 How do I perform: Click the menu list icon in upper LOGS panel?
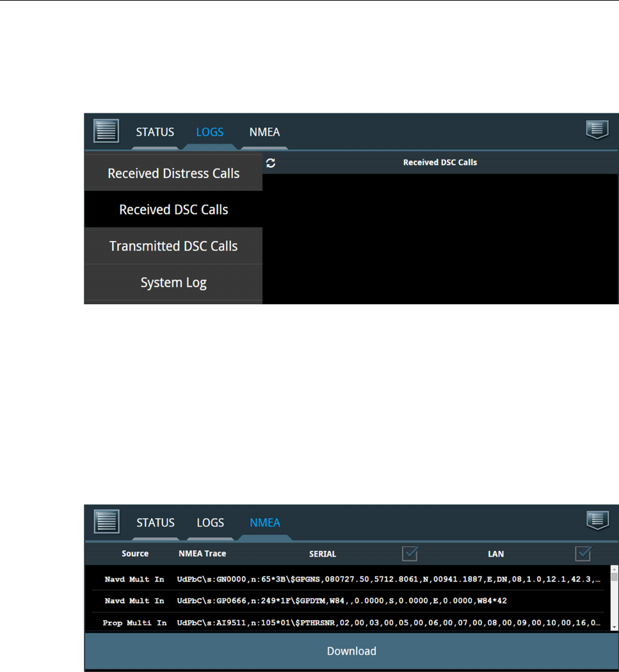[x=106, y=131]
